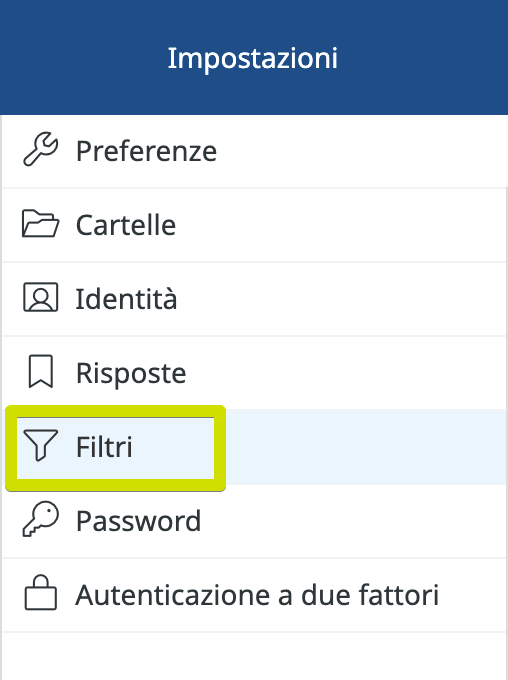
Task: Click the open folder icon for Cartelle
Action: [40, 224]
